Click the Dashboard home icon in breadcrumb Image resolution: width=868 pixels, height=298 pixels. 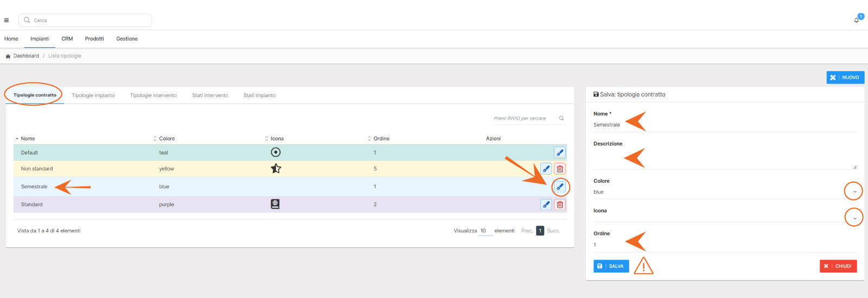click(x=8, y=56)
